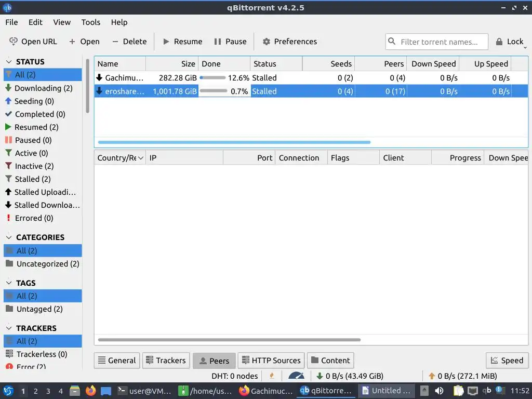Select the eroshare... torrent row

[311, 91]
